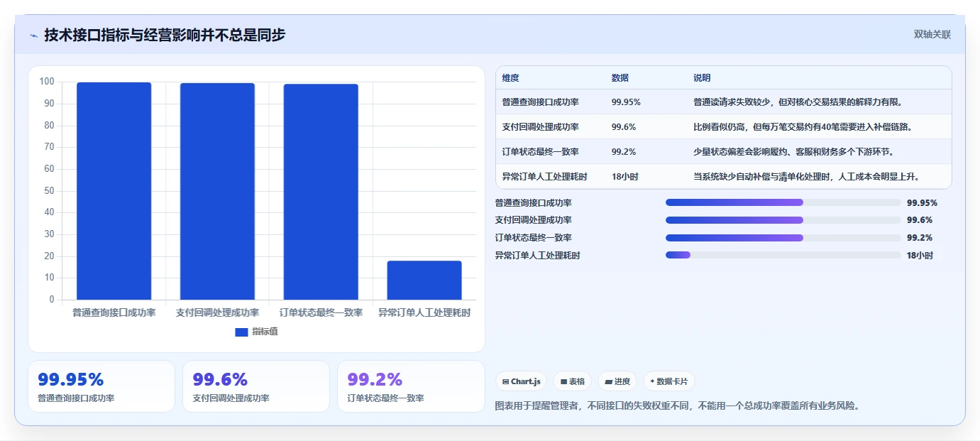This screenshot has width=980, height=441.
Task: Click the 18小时 value beside the progress bar
Action: tap(920, 256)
